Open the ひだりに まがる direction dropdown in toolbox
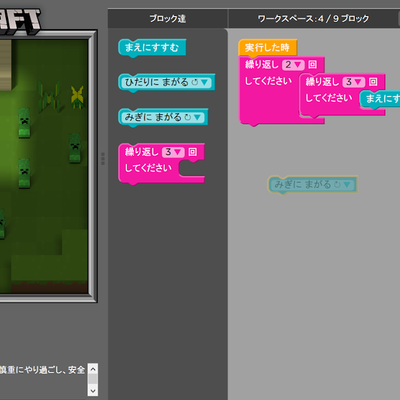400x400 pixels. (x=204, y=82)
